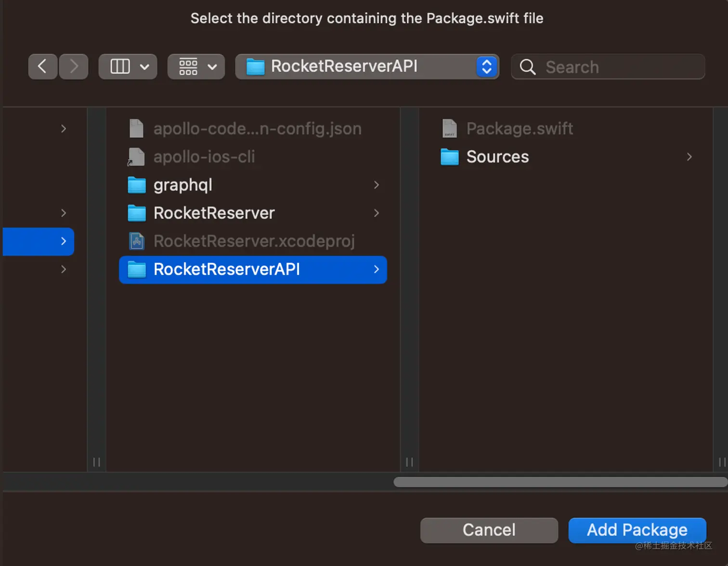728x566 pixels.
Task: Click the Cancel button
Action: 489,530
